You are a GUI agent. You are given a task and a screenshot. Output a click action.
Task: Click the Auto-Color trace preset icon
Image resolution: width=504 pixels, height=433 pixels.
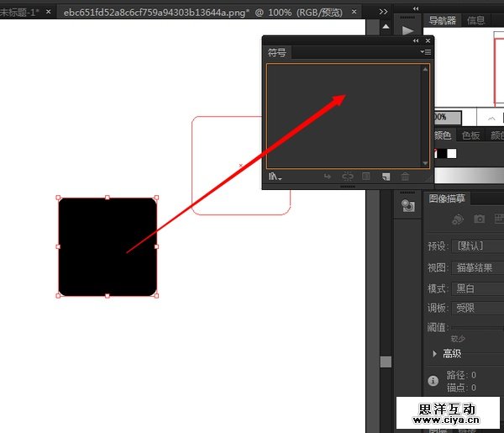pos(458,219)
